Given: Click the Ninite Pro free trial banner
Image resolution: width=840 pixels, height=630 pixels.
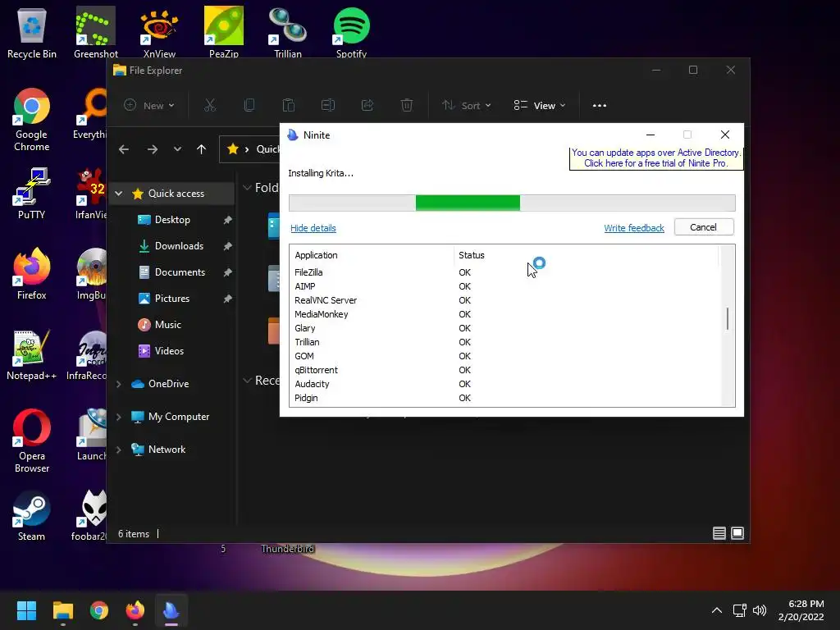Looking at the screenshot, I should [x=655, y=158].
